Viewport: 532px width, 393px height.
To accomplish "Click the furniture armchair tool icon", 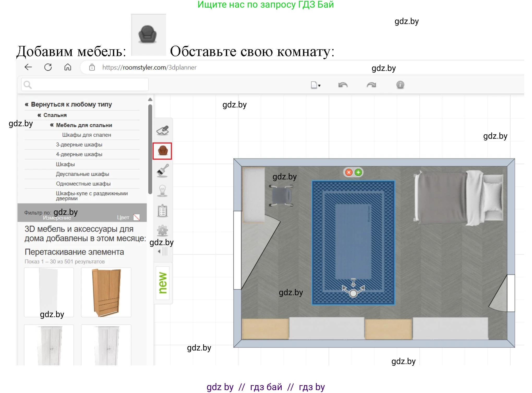I will coord(162,151).
